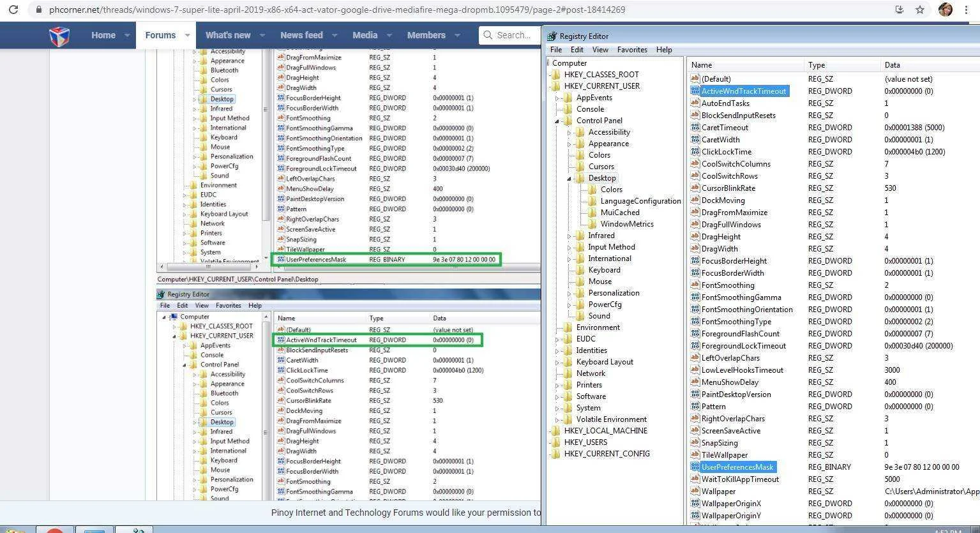The image size is (980, 533).
Task: View site info via the padlock icon
Action: click(40, 10)
